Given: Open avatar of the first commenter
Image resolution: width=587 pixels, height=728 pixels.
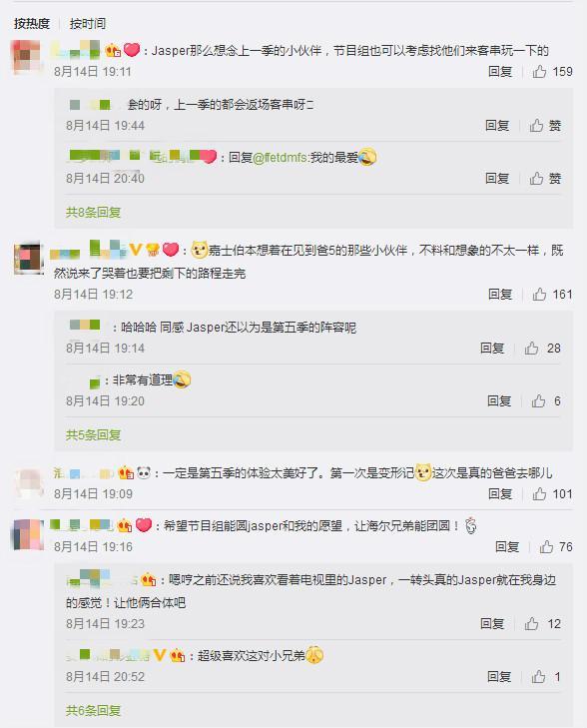Looking at the screenshot, I should pos(27,57).
